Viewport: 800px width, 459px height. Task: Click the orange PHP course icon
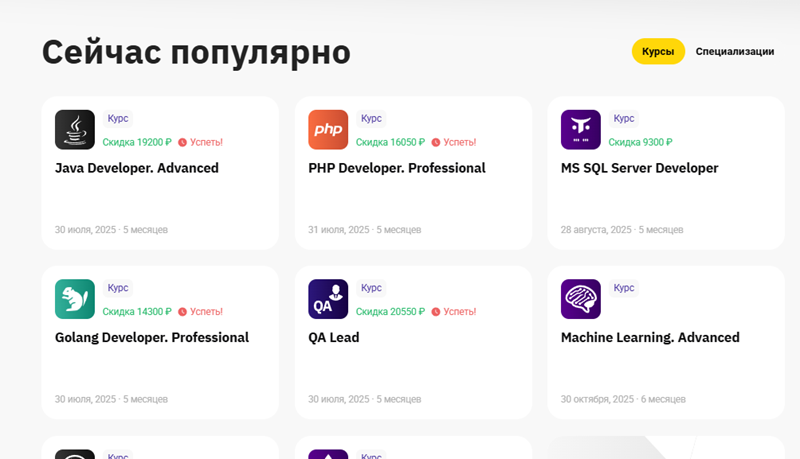(x=328, y=130)
